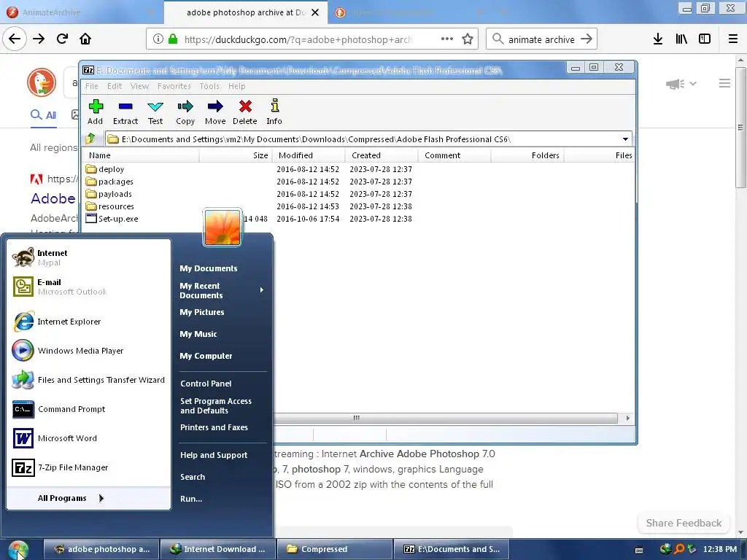The width and height of the screenshot is (747, 560).
Task: Launch Windows Media Player
Action: pos(88,351)
